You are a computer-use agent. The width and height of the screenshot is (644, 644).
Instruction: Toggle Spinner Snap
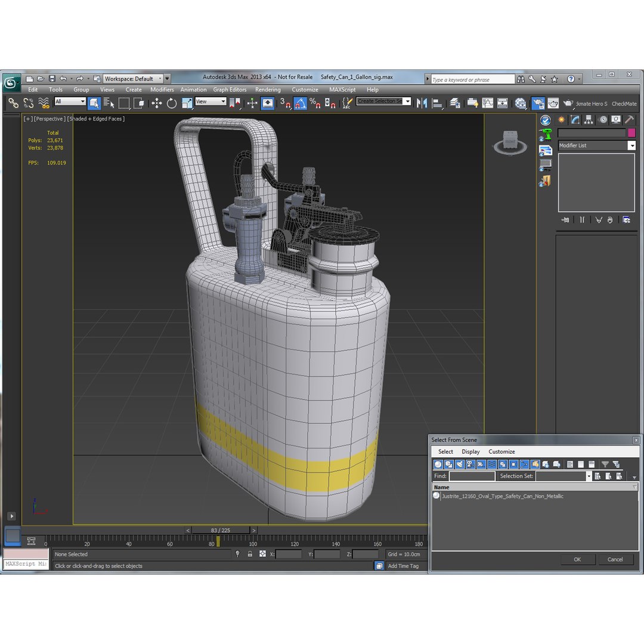[x=330, y=103]
